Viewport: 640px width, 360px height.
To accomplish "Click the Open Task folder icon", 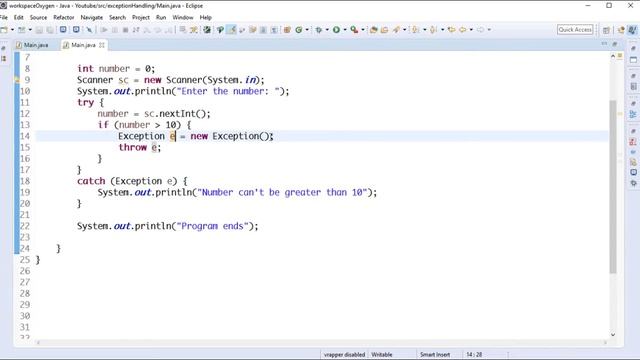I will pos(384,30).
